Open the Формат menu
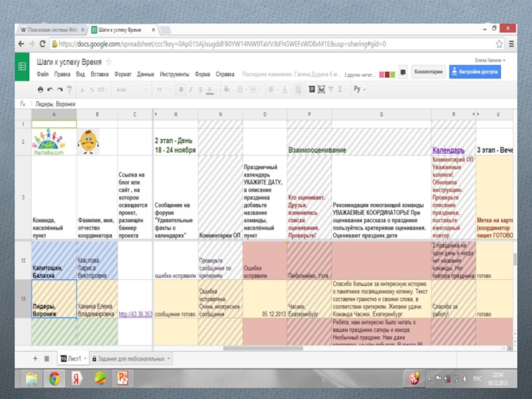532x399 pixels. (122, 74)
